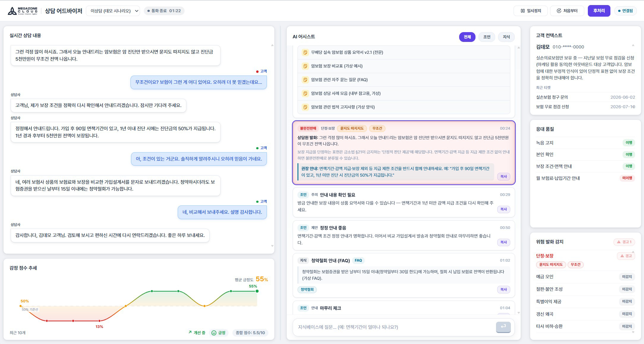Click customer message 아, 조건이 있는 거군요
644x344 pixels.
click(199, 159)
